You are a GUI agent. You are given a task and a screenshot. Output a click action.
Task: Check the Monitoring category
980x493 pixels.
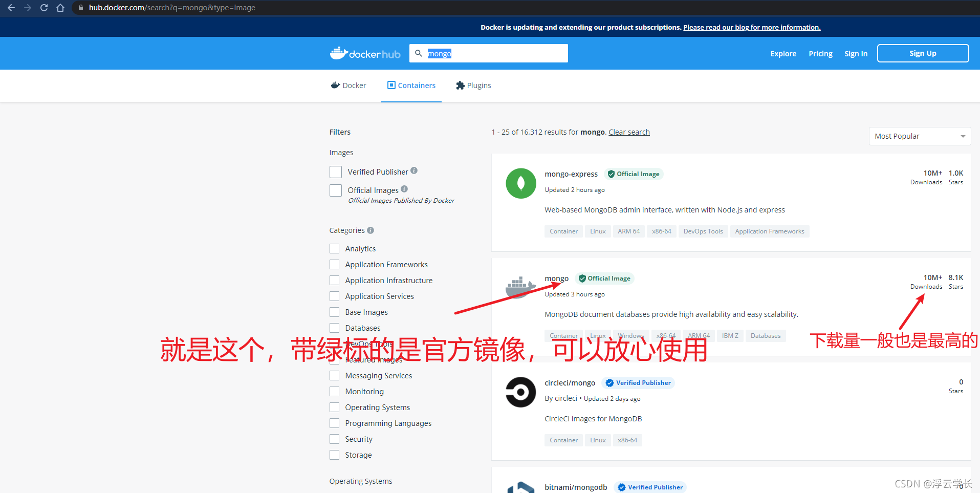335,392
